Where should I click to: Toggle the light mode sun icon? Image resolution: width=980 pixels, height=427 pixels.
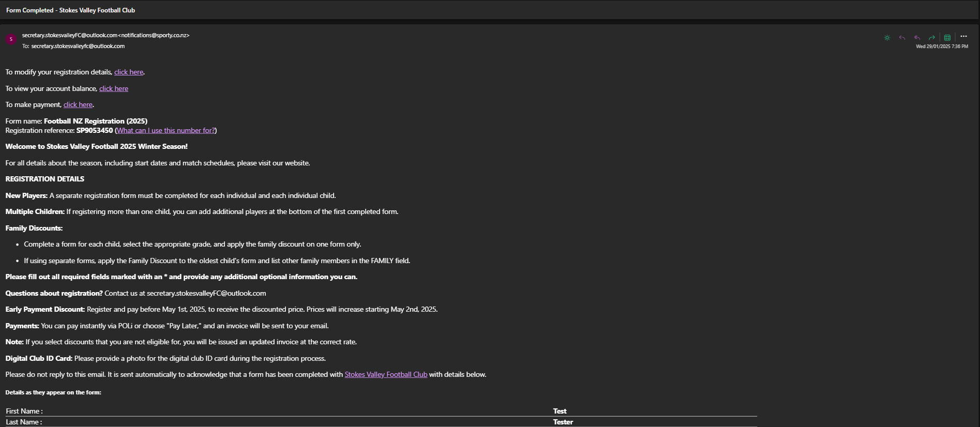pyautogui.click(x=887, y=38)
